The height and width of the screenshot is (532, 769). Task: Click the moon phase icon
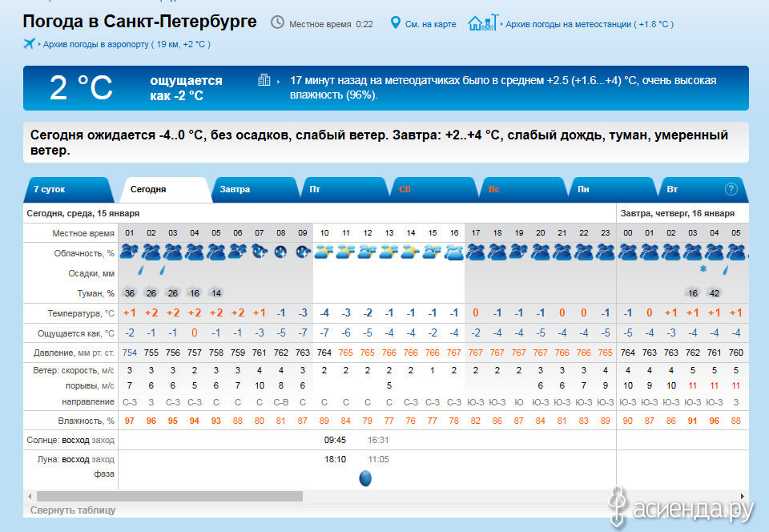(x=365, y=478)
